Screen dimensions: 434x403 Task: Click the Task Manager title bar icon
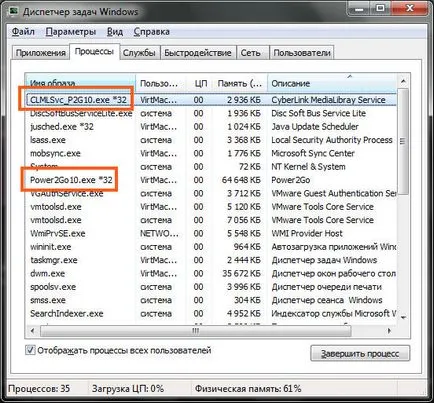13,11
